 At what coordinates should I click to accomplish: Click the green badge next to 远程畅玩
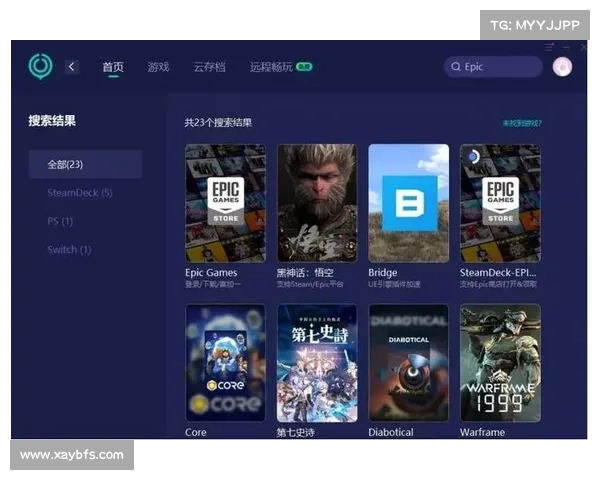(305, 67)
